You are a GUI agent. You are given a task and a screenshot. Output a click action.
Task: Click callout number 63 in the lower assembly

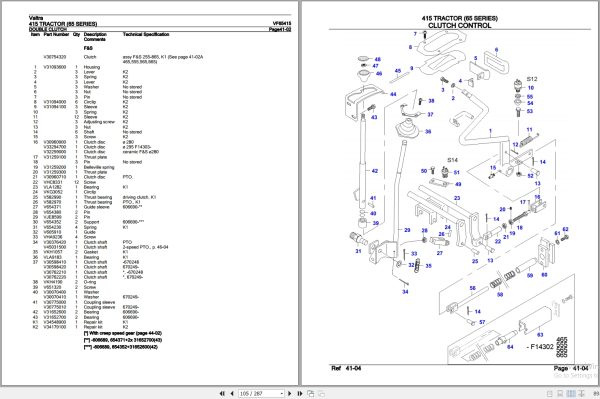click(x=540, y=335)
